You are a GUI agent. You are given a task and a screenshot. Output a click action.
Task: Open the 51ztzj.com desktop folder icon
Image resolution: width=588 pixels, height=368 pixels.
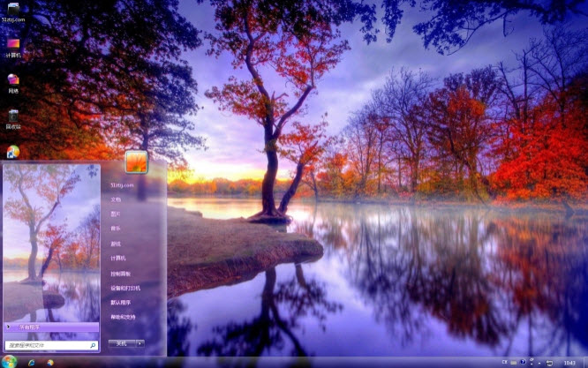(x=13, y=12)
